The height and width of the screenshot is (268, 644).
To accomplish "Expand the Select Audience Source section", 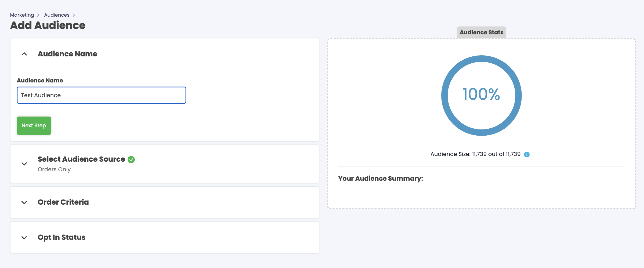I will pos(24,164).
